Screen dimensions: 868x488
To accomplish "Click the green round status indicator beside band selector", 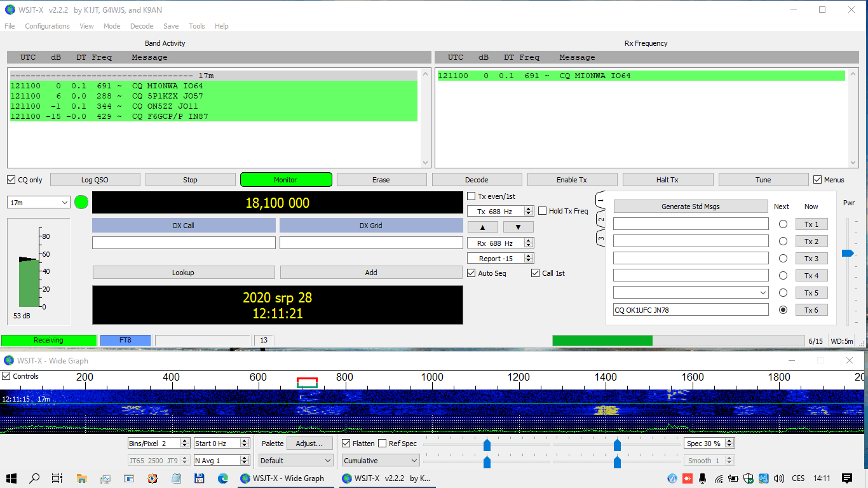I will point(81,202).
